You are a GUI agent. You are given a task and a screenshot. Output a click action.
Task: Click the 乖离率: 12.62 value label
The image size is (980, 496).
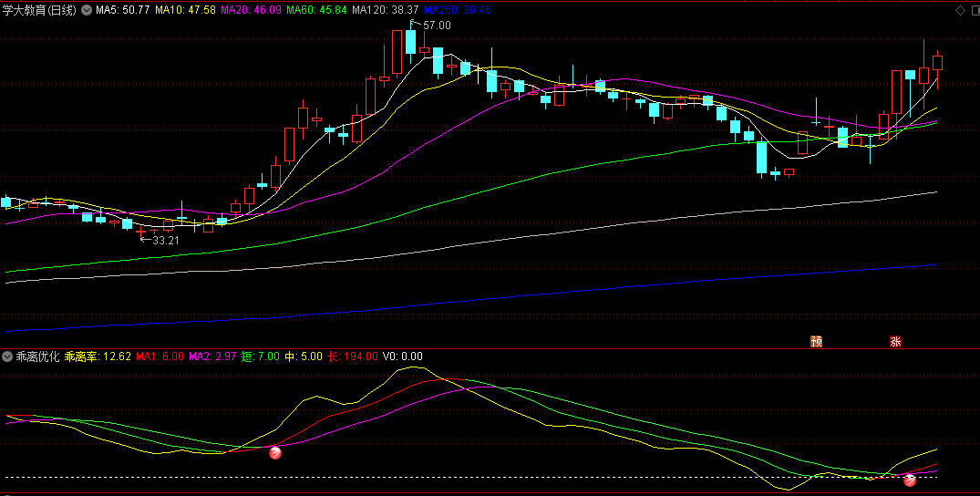click(x=98, y=356)
